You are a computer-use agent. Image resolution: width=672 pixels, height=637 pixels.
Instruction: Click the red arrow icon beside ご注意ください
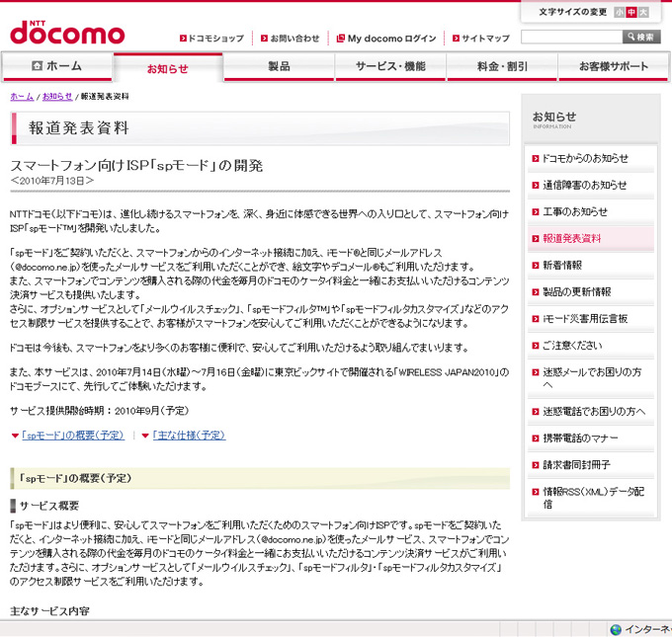(536, 346)
